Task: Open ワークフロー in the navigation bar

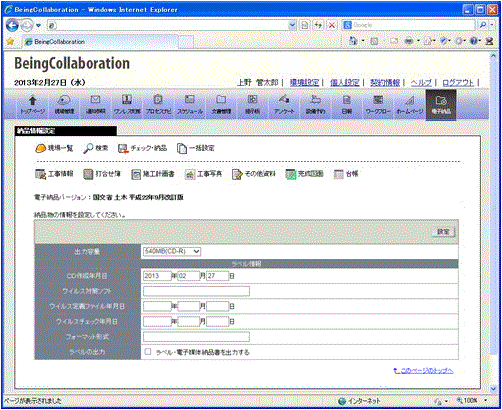Action: (378, 105)
